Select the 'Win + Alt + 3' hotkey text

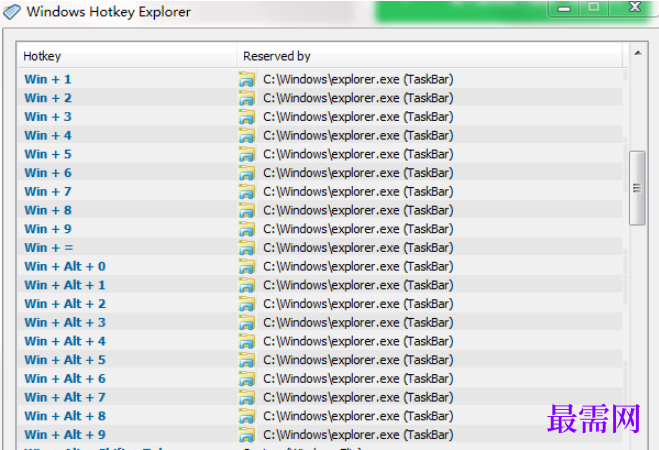tap(65, 323)
